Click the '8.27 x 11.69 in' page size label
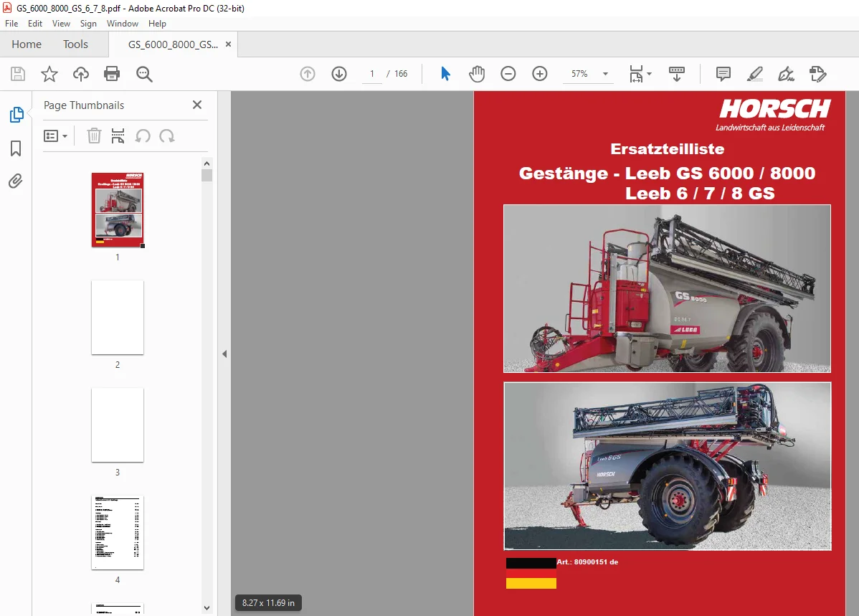 (x=268, y=603)
